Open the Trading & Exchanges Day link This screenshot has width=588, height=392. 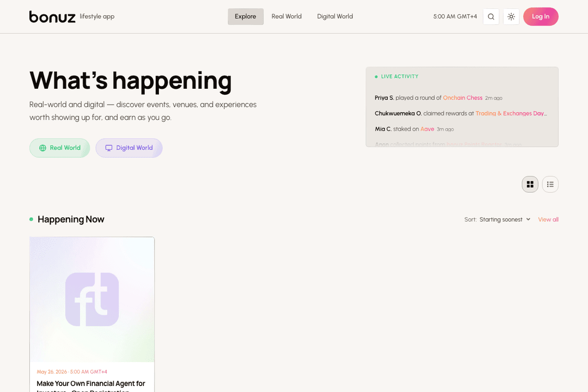(x=511, y=113)
